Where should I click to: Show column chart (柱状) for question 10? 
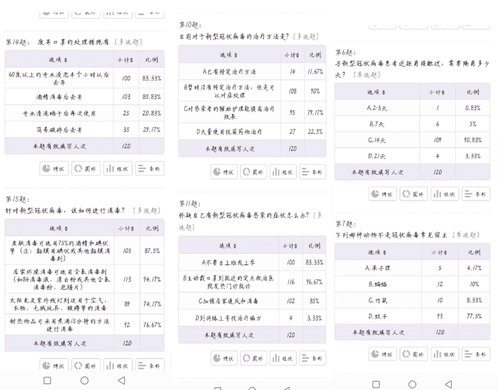pos(283,172)
